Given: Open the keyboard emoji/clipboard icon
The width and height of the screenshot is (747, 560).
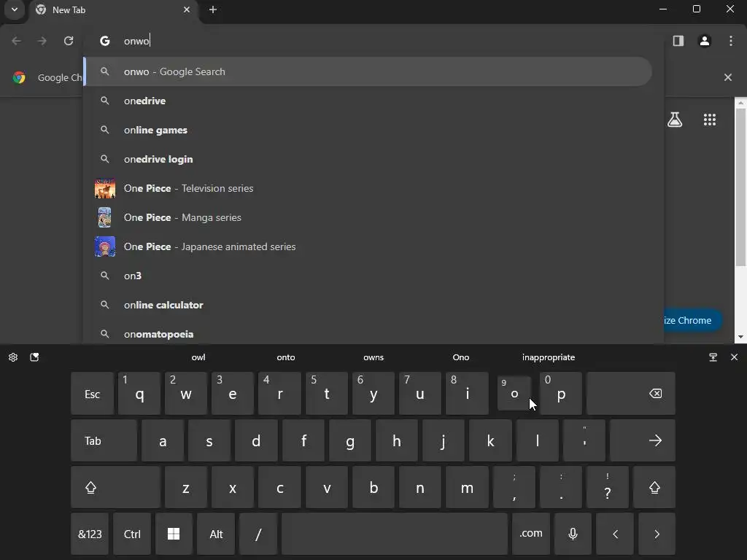Looking at the screenshot, I should tap(34, 357).
